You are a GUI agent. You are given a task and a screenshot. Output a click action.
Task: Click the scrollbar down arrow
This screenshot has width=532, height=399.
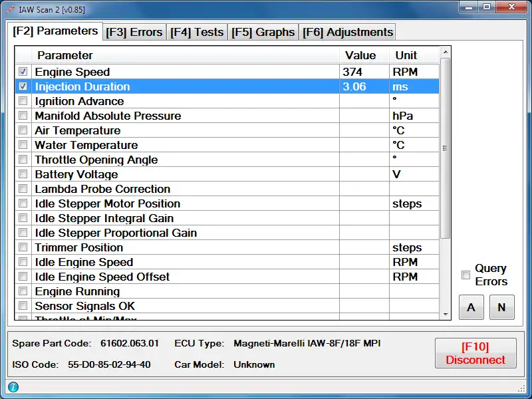coord(446,315)
